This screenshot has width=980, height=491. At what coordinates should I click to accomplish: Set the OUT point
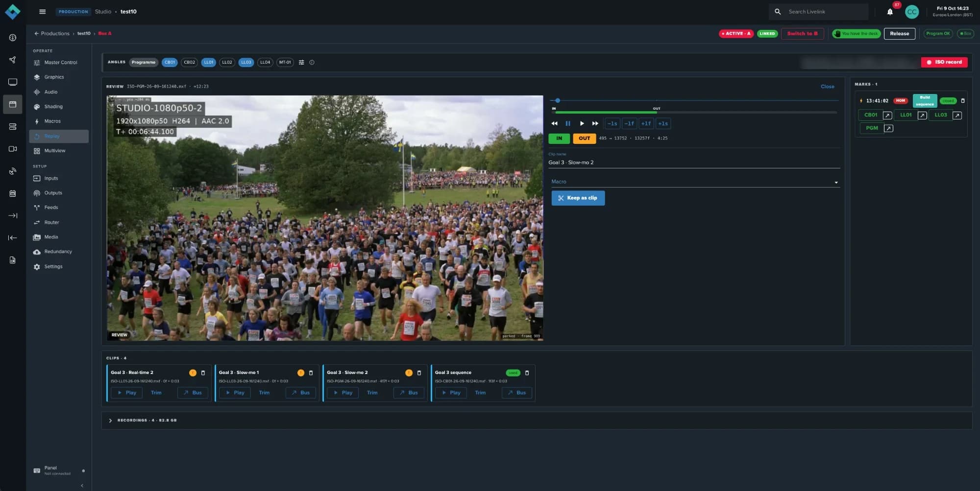584,139
